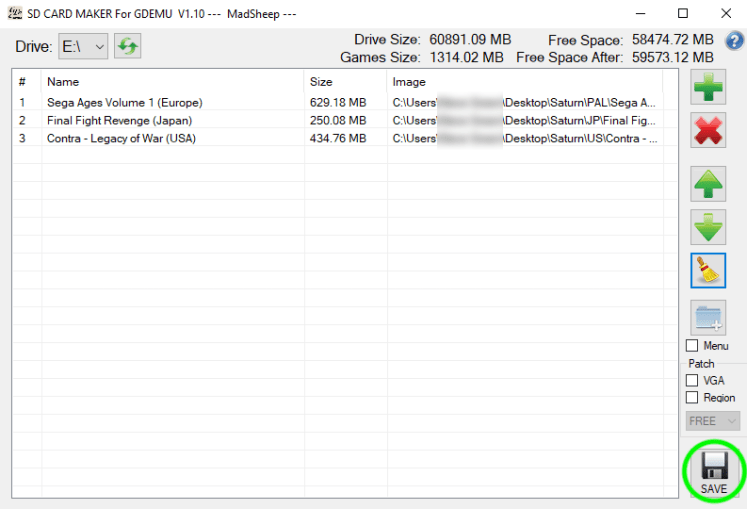Maximize the SD Card Maker window
Image resolution: width=747 pixels, height=509 pixels.
683,13
